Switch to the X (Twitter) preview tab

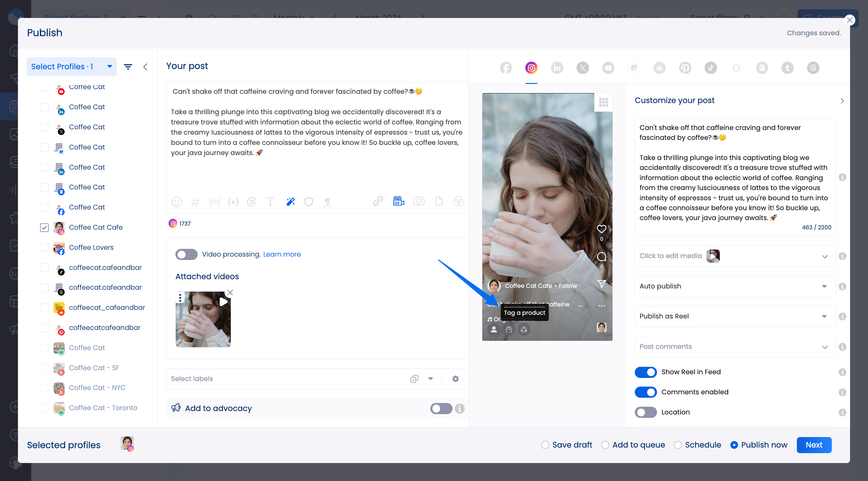pyautogui.click(x=582, y=68)
